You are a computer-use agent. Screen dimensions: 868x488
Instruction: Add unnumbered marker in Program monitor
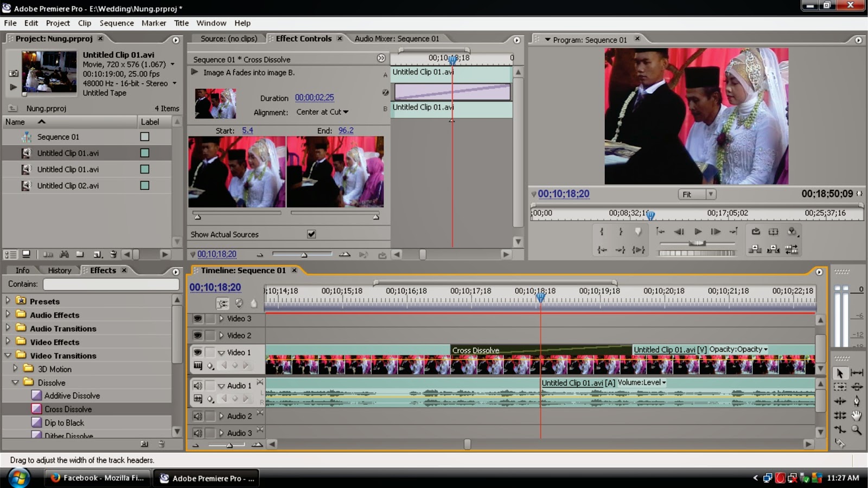tap(638, 232)
